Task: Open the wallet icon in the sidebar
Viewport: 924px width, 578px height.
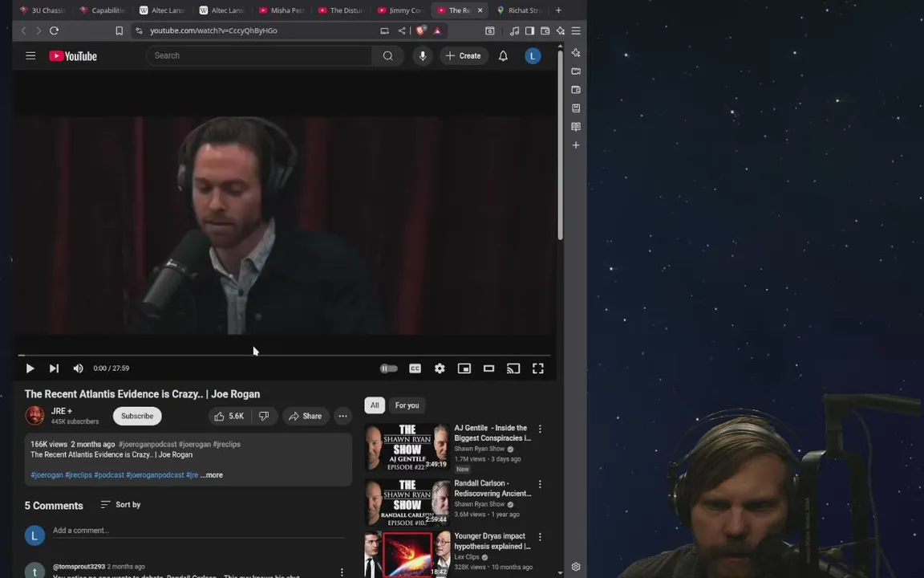Action: [x=576, y=90]
